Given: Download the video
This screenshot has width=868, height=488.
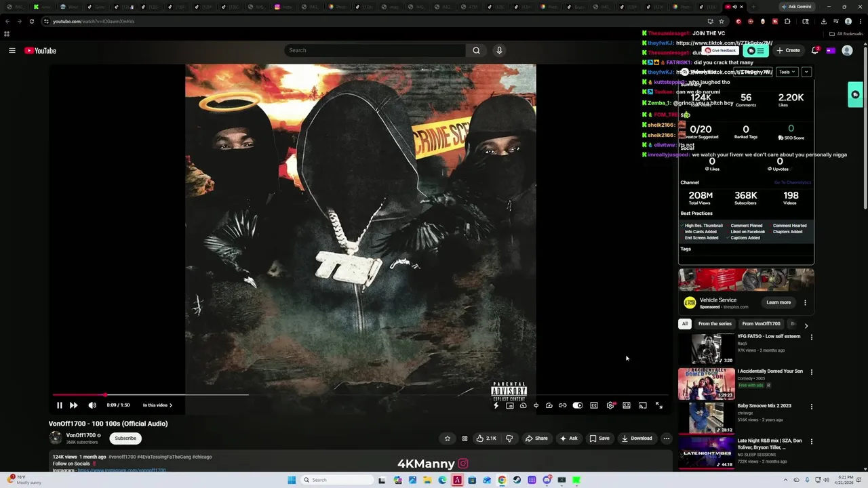Looking at the screenshot, I should click(x=637, y=439).
